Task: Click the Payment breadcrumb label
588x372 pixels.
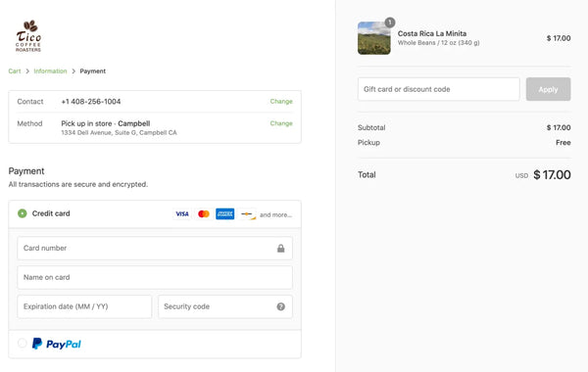Action: tap(93, 71)
